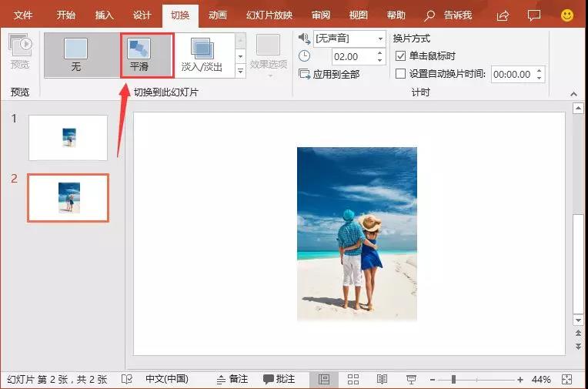Apply the 平滑 morph transition

[x=139, y=55]
